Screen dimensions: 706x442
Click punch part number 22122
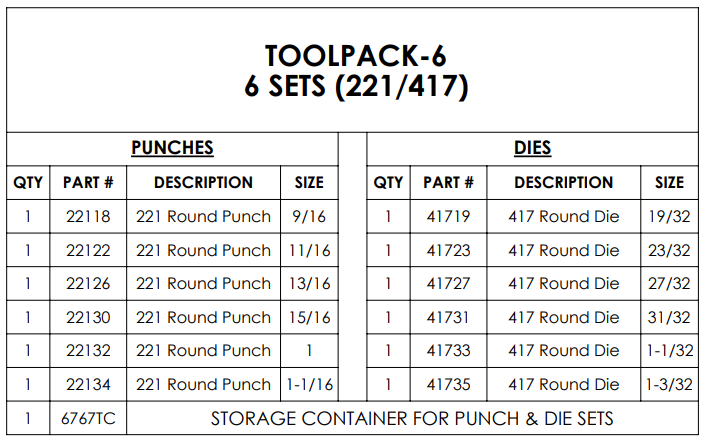pyautogui.click(x=88, y=250)
